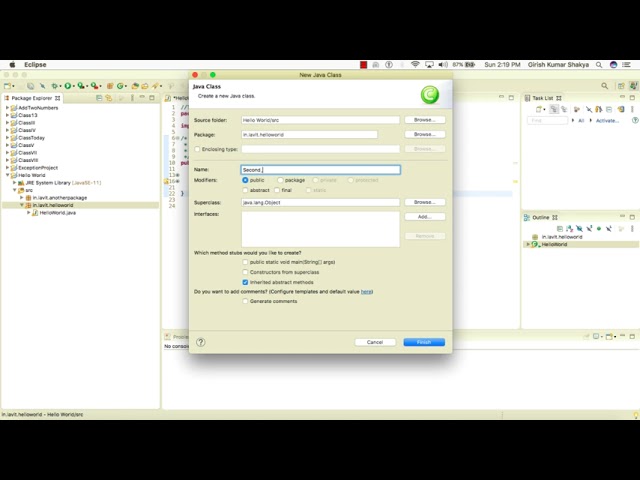
Task: Check the final modifier checkbox
Action: [277, 190]
